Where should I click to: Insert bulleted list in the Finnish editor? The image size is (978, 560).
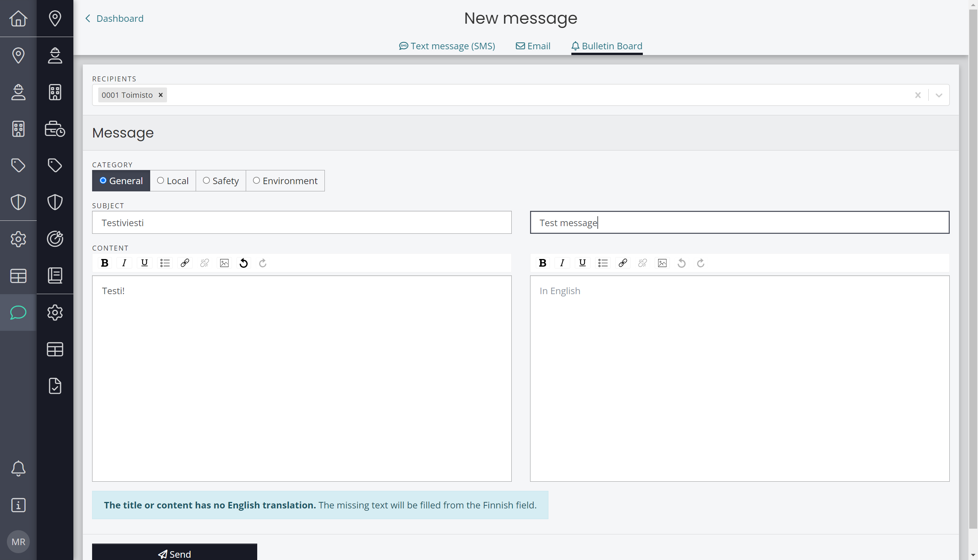[165, 263]
